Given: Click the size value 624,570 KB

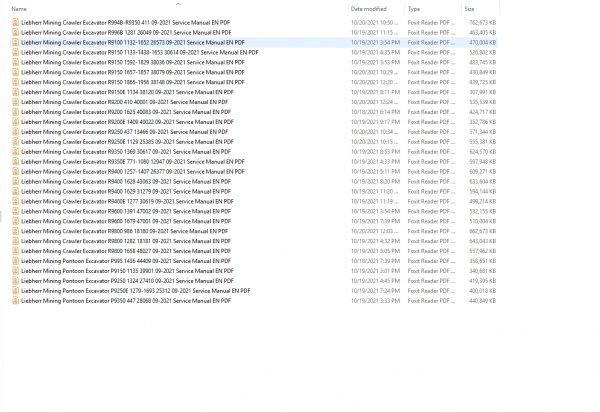Looking at the screenshot, I should tap(483, 152).
